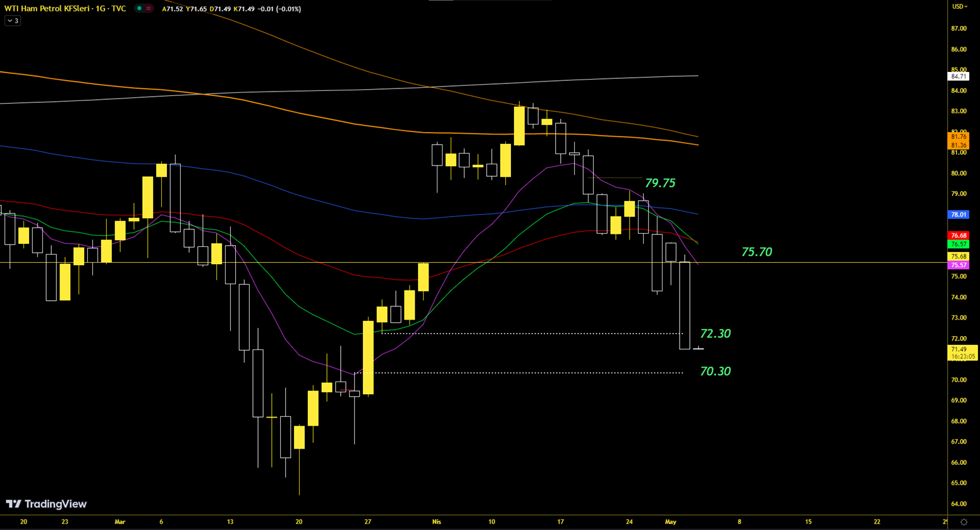Select the 75.70 level text annotation
Viewport: 980px width, 530px height.
tap(756, 252)
